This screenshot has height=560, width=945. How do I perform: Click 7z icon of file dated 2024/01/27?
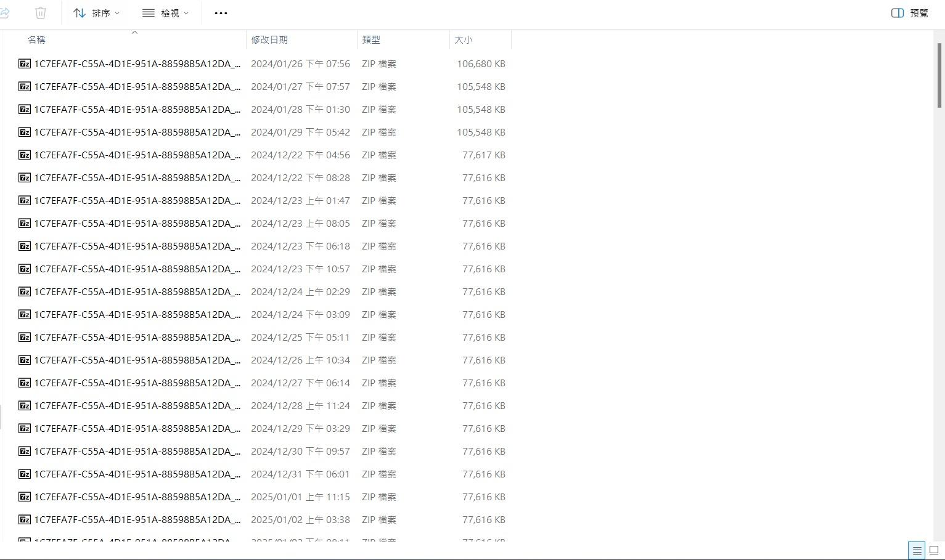(x=25, y=86)
